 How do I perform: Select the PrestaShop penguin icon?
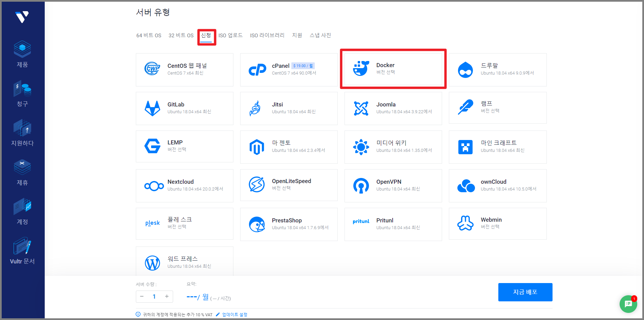[257, 224]
